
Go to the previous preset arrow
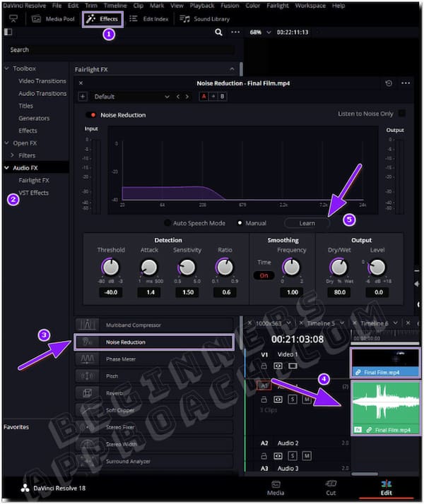point(178,97)
